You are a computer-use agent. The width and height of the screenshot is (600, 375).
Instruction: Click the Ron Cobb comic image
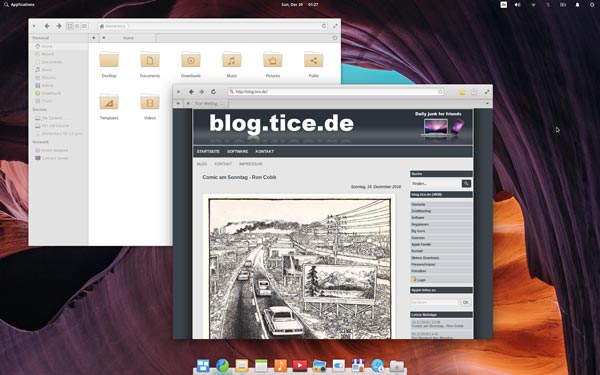(300, 268)
